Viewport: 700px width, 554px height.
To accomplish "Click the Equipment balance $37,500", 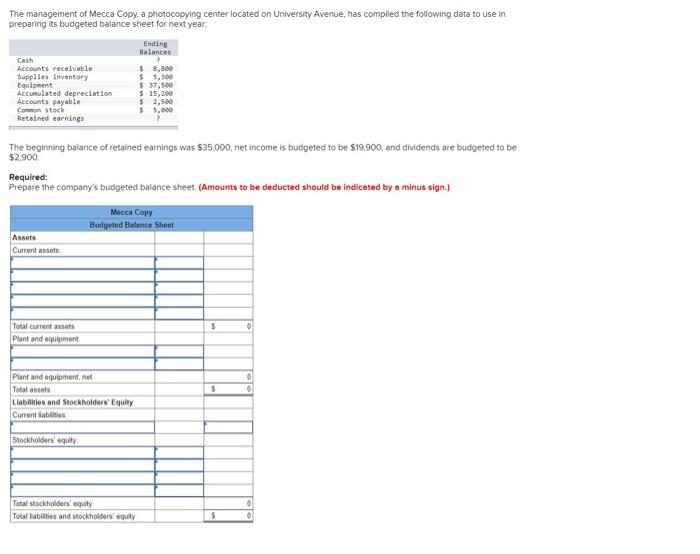I will click(x=156, y=85).
